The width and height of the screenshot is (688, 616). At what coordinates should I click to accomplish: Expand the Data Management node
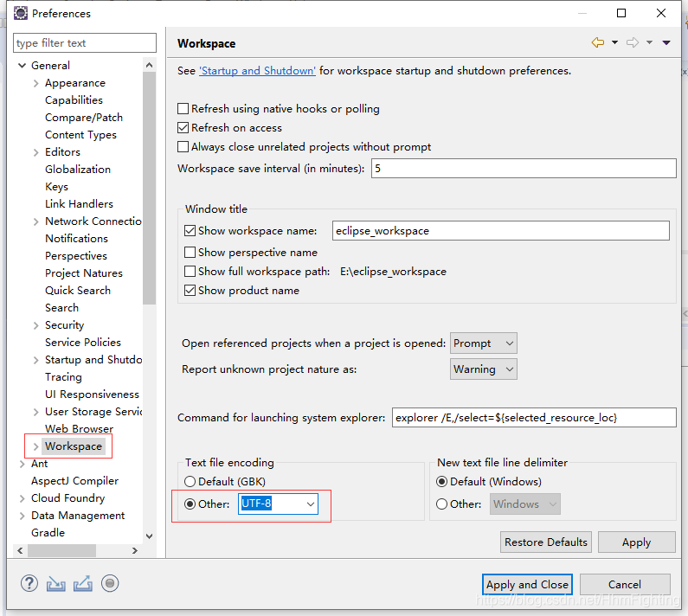coord(22,516)
